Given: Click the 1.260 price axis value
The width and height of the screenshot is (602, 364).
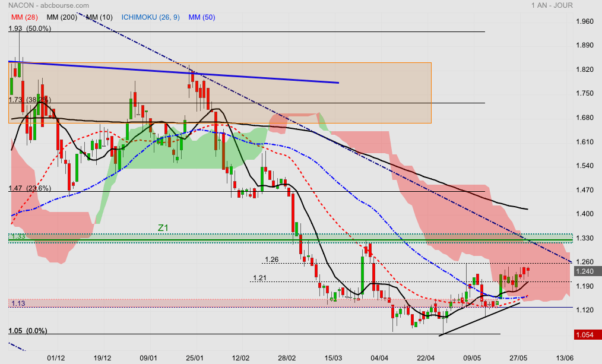Looking at the screenshot, I should pos(585,262).
